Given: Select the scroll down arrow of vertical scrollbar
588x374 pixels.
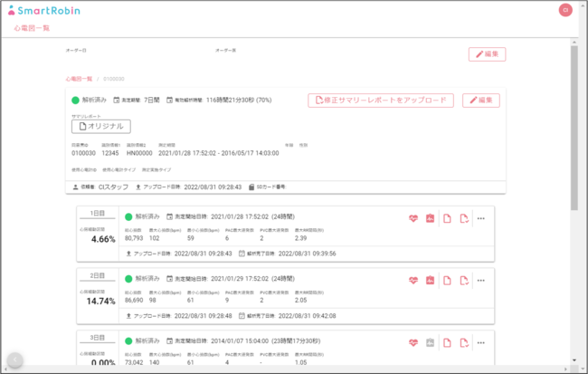Looking at the screenshot, I should coord(574,360).
